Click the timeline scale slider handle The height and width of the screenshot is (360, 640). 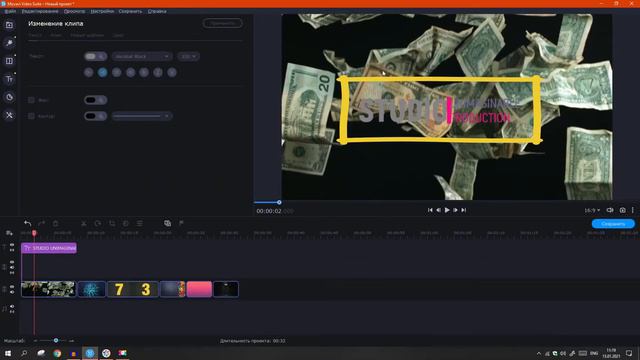(56, 340)
